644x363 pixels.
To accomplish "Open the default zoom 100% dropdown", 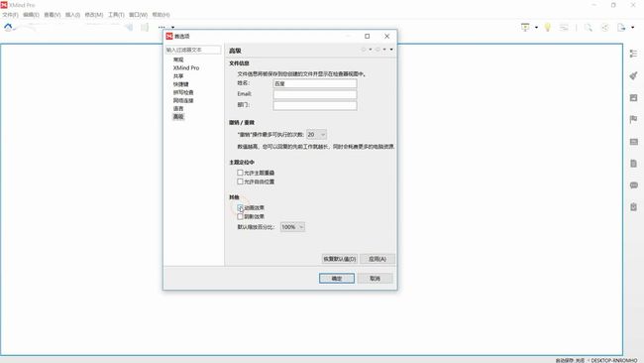I will point(292,227).
